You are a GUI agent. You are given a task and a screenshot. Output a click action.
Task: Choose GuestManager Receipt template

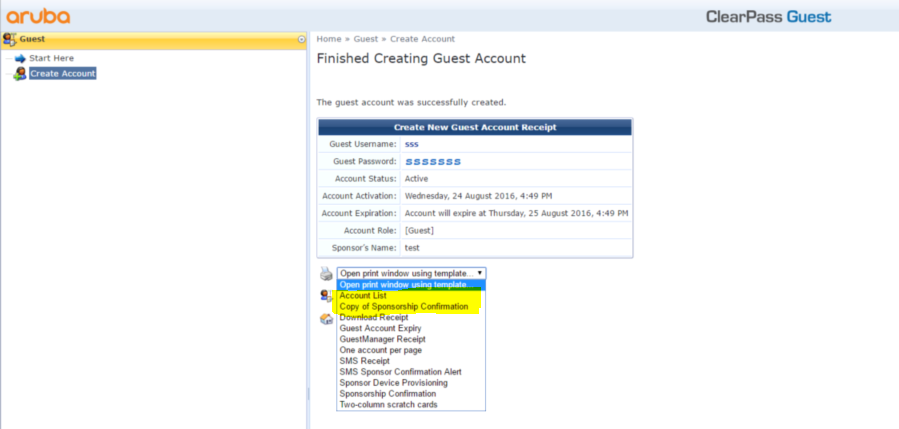point(411,339)
